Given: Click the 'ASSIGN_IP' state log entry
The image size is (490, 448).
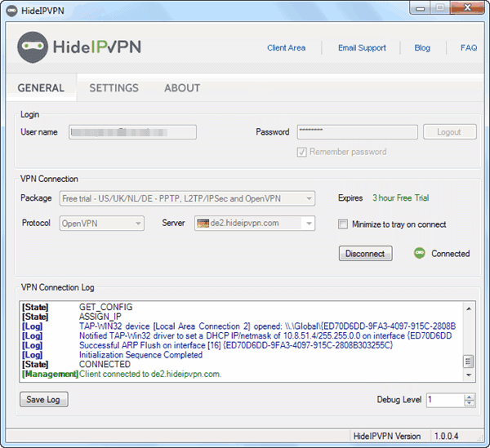Looking at the screenshot, I should point(100,317).
